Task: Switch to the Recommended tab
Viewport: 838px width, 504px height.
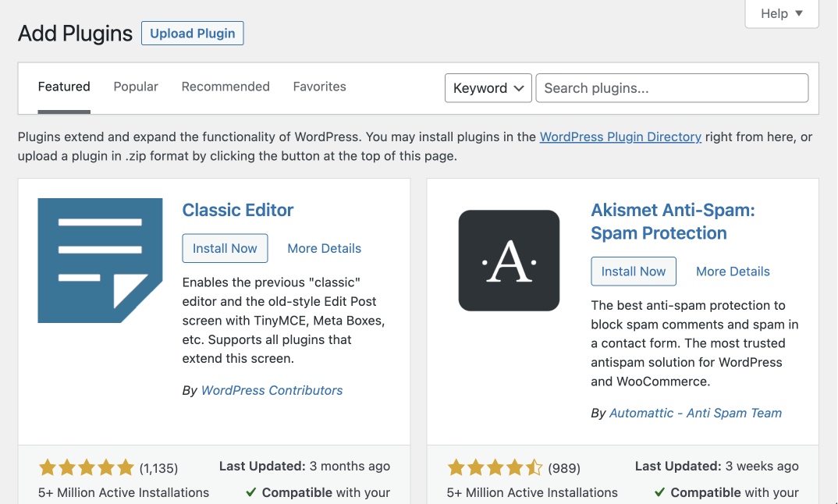Action: pos(225,87)
